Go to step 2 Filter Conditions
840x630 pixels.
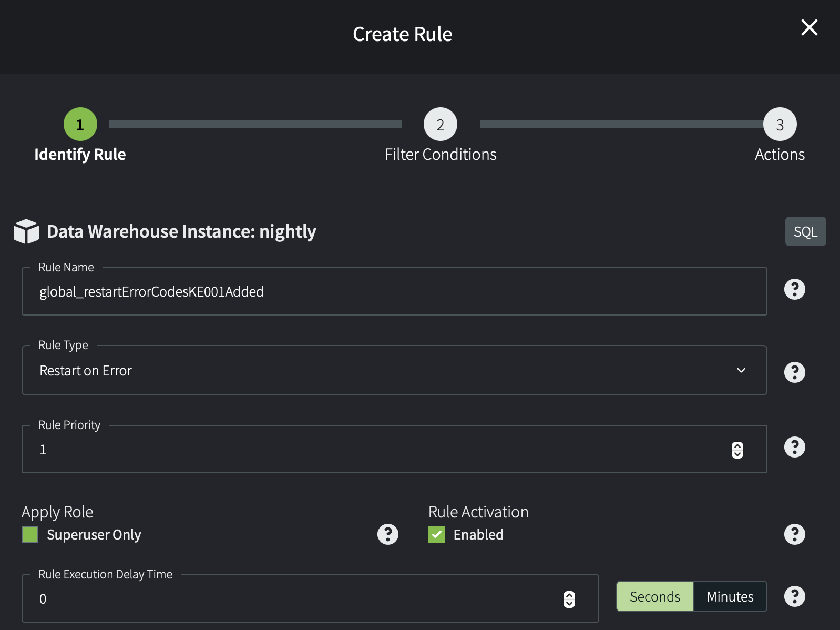[441, 125]
